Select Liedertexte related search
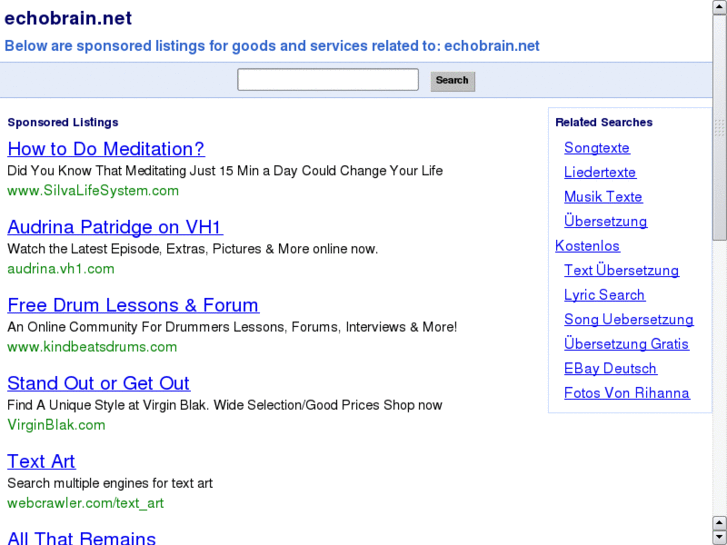The image size is (727, 545). [600, 172]
